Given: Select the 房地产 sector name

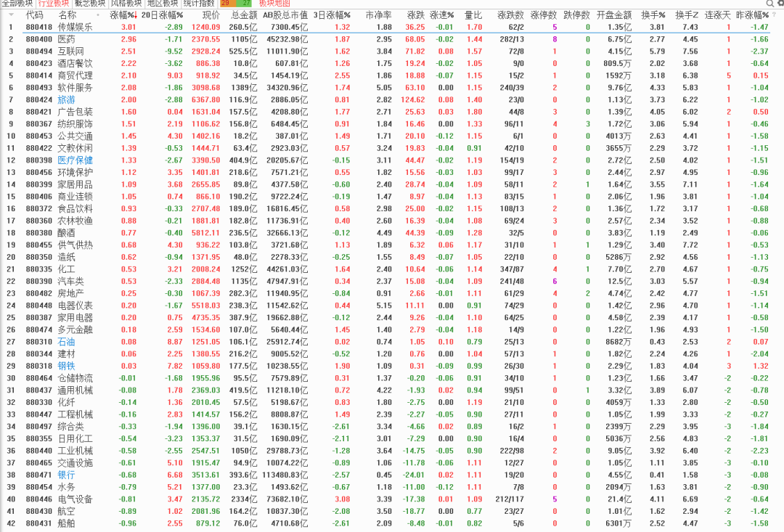Looking at the screenshot, I should coord(71,293).
